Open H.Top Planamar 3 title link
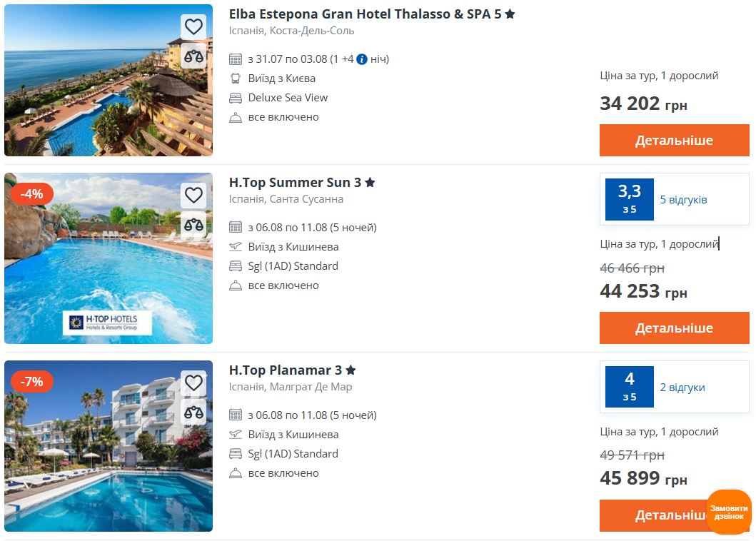Screen dimensions: 756x541 [x=286, y=370]
